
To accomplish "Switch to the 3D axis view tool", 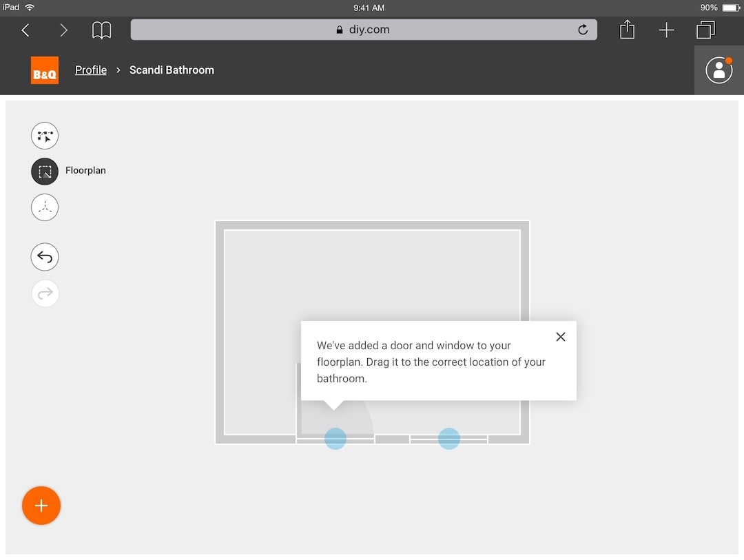I will pos(45,207).
